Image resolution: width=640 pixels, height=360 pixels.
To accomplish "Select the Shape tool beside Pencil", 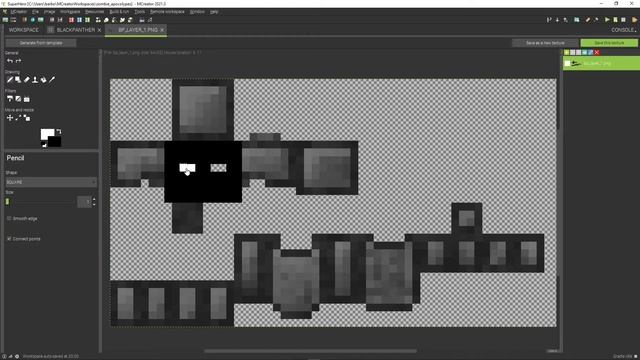I will click(18, 80).
